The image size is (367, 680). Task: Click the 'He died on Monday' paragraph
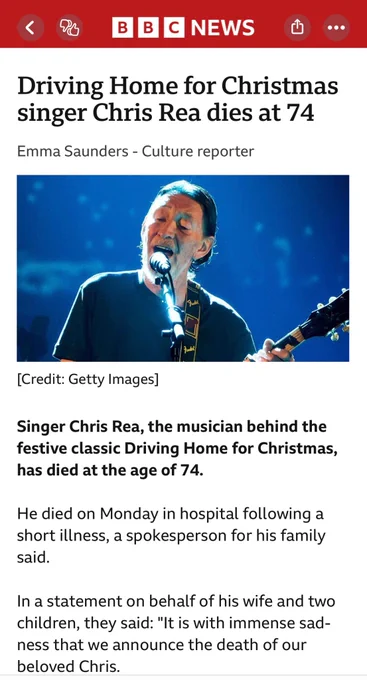click(x=171, y=536)
